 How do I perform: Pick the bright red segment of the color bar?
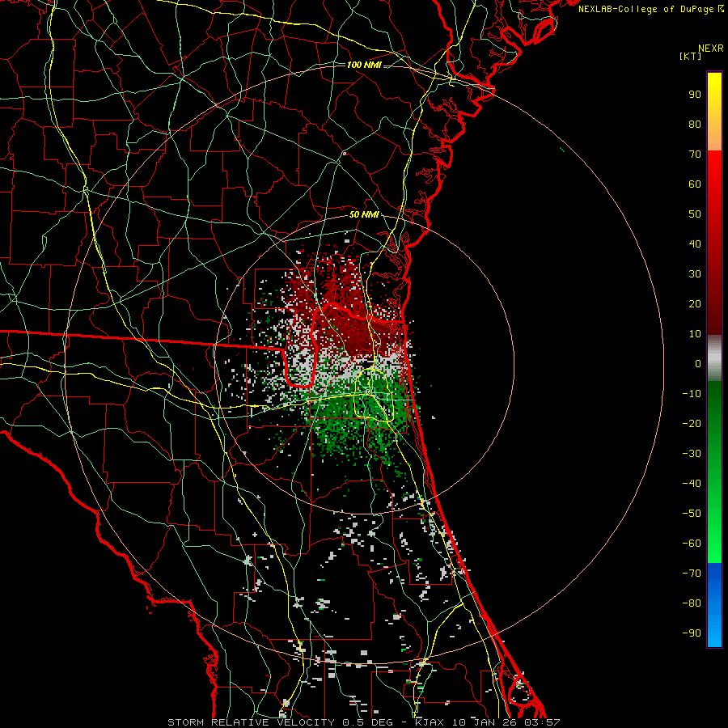point(714,243)
